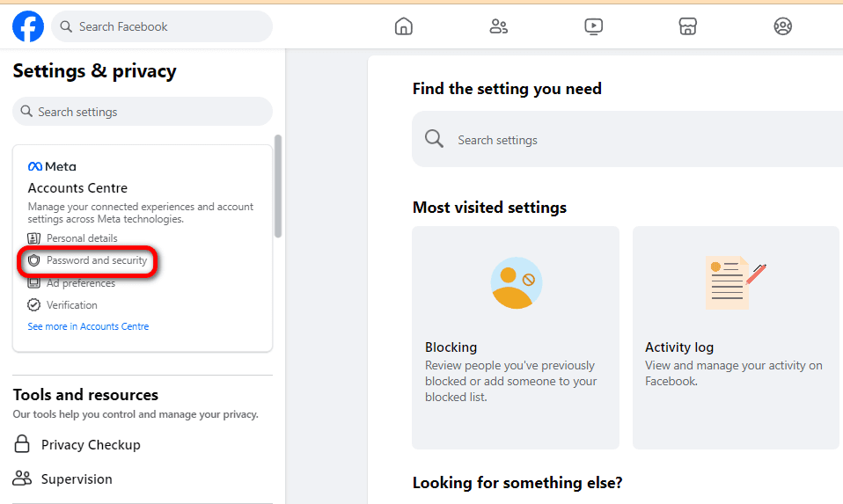
Task: Open Home feed icon in top navigation
Action: click(x=403, y=26)
